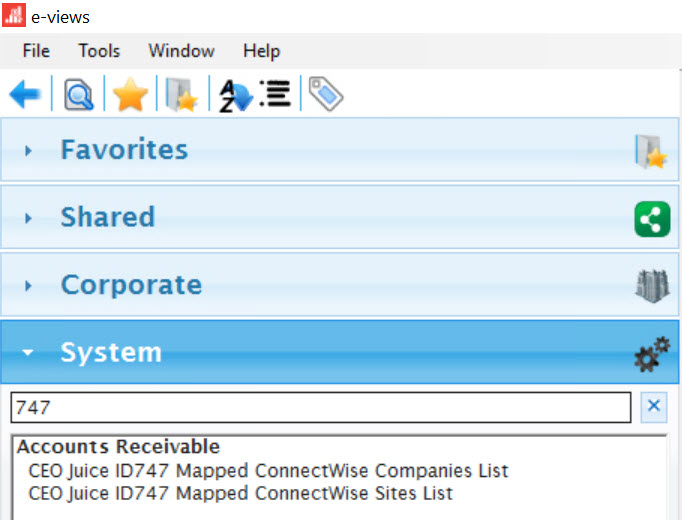This screenshot has width=682, height=520.
Task: Click the Favorites folder star icon at right
Action: click(x=651, y=151)
